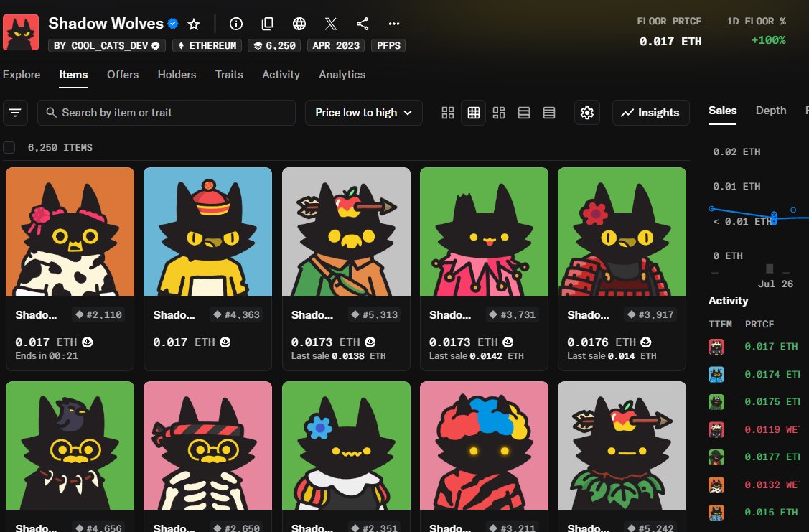
Task: Click the share icon in header
Action: tap(363, 24)
